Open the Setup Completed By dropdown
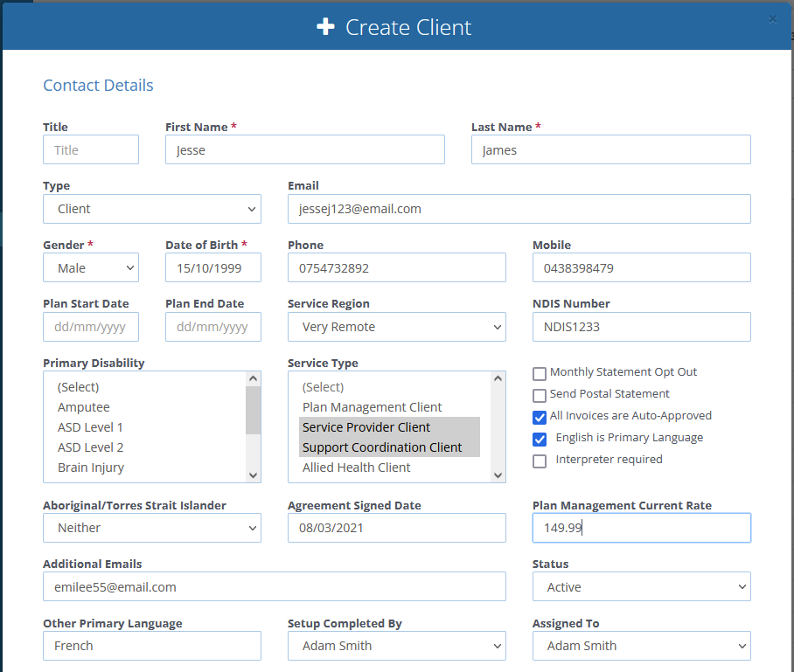This screenshot has width=794, height=672. [x=396, y=646]
